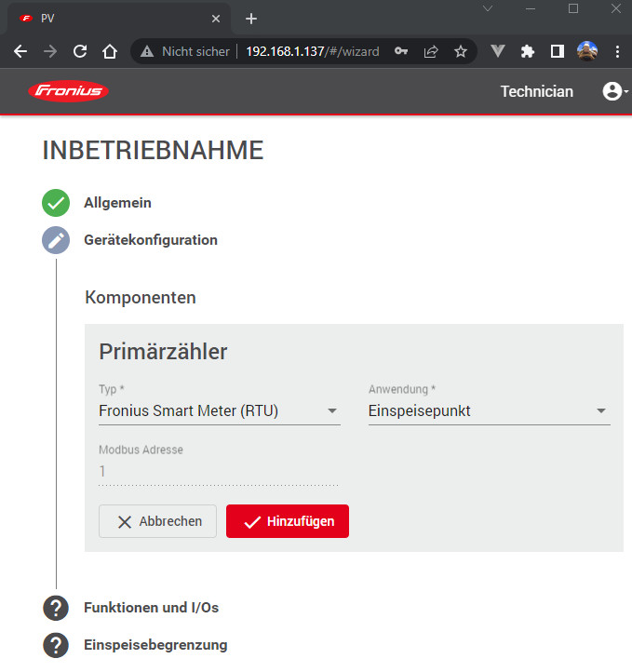Open the Typ dropdown for meter type
Viewport: 632px width, 672px height.
point(220,411)
